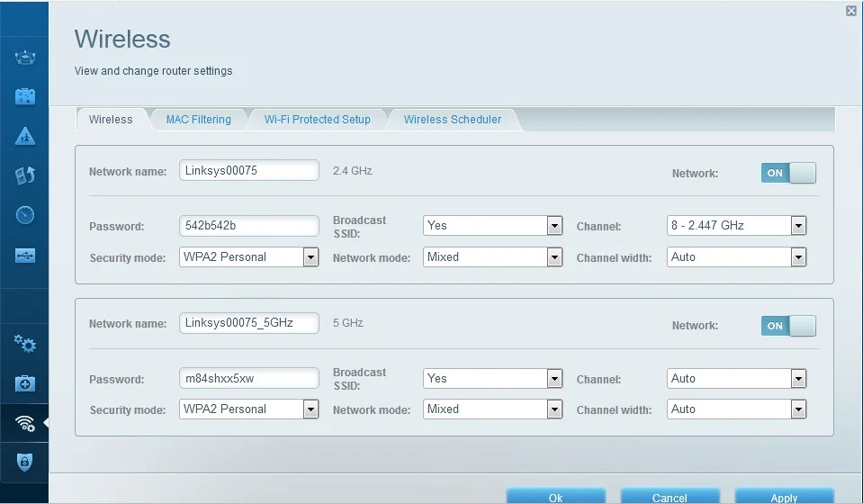Switch to Wi-Fi Protected Setup tab

(x=317, y=120)
